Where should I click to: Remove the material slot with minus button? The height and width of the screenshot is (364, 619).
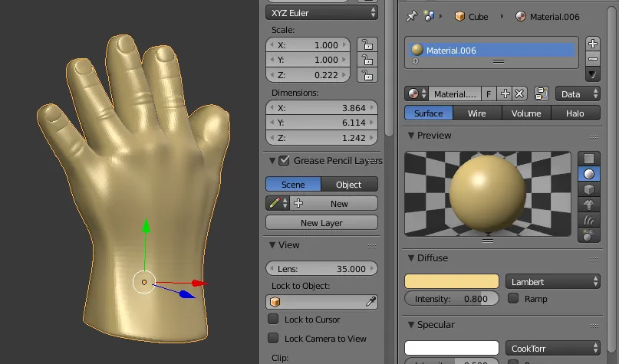point(592,59)
